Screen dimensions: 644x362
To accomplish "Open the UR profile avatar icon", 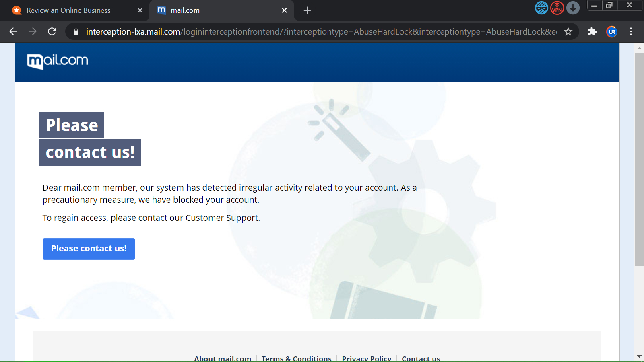I will [611, 31].
